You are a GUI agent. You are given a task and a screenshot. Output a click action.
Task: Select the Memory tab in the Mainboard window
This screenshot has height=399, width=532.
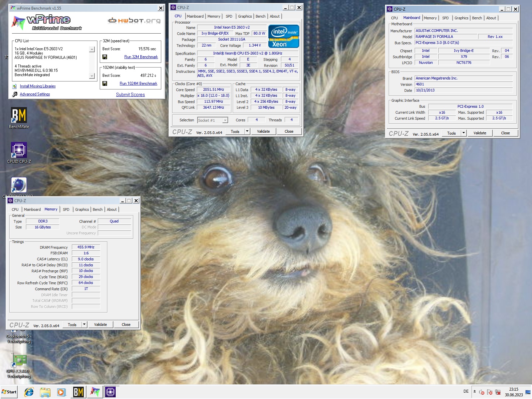point(430,18)
